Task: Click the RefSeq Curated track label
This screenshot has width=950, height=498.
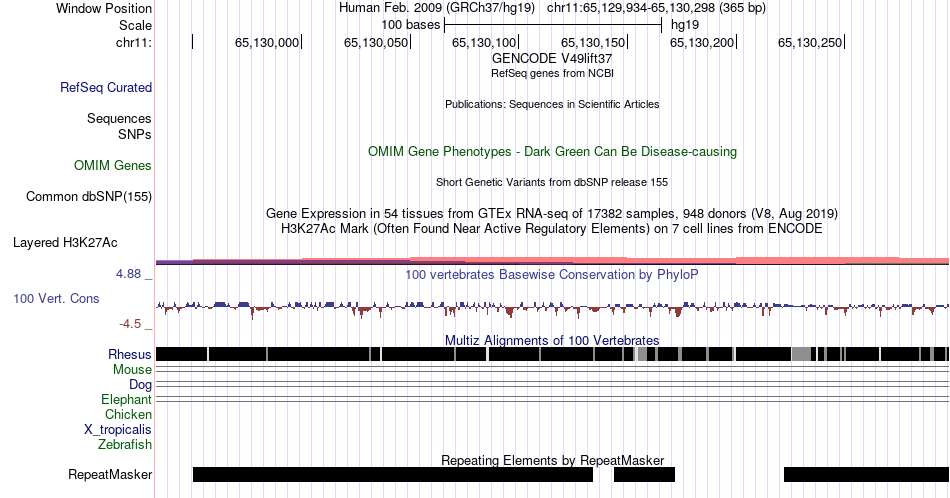Action: [105, 87]
